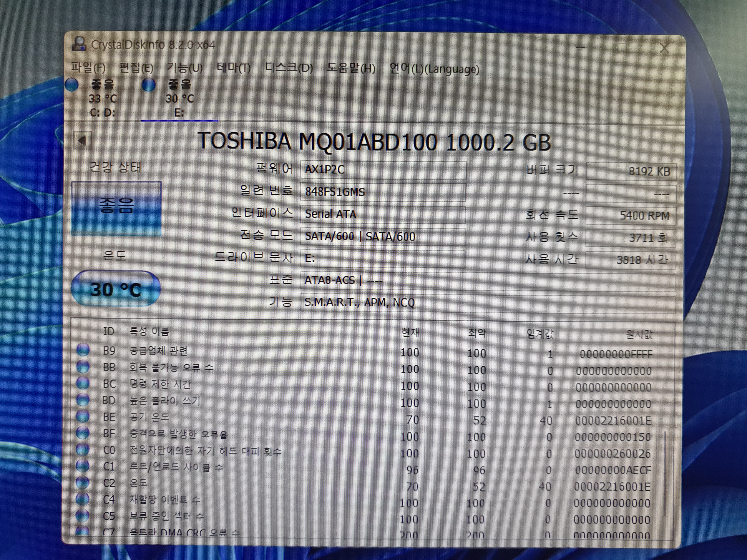Click the interface field Serial ATA
This screenshot has height=560, width=747.
coord(383,214)
